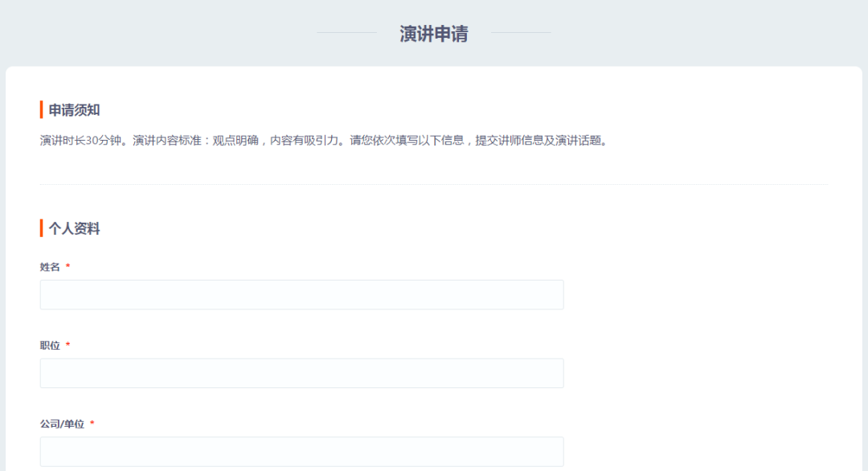Click the decorative line right of 演讲申请
Viewport: 868px width, 471px height.
(521, 33)
